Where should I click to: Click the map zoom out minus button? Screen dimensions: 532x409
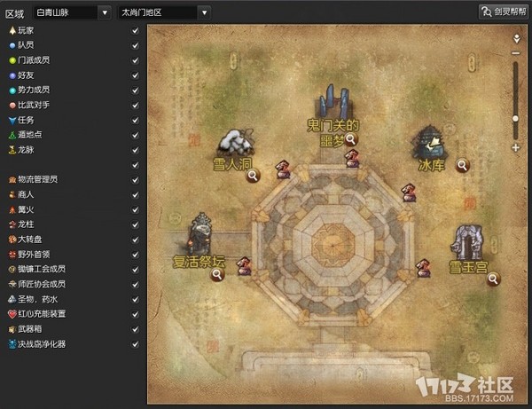(x=516, y=53)
